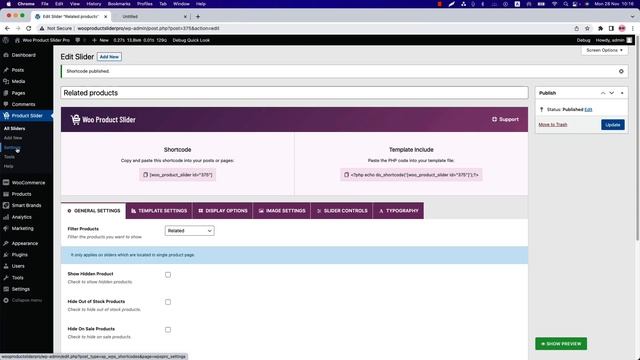Image resolution: width=640 pixels, height=360 pixels.
Task: Reload the browser page
Action: 29,28
